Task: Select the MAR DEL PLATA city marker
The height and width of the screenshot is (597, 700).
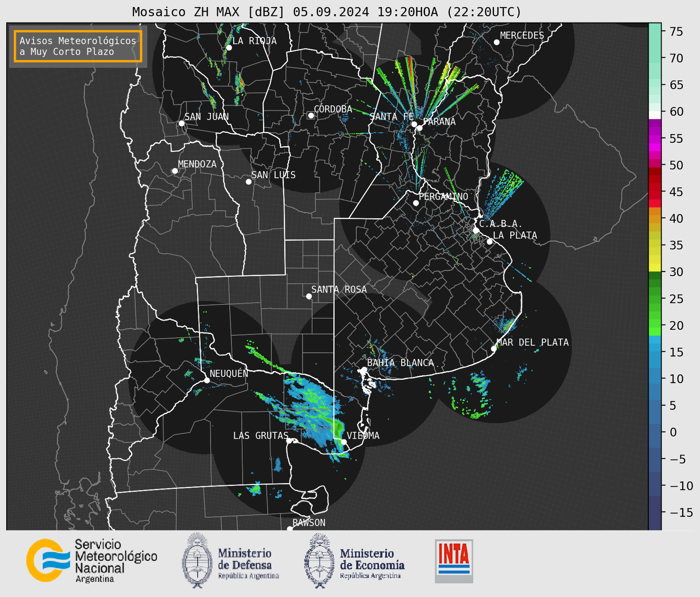Action: coord(494,349)
